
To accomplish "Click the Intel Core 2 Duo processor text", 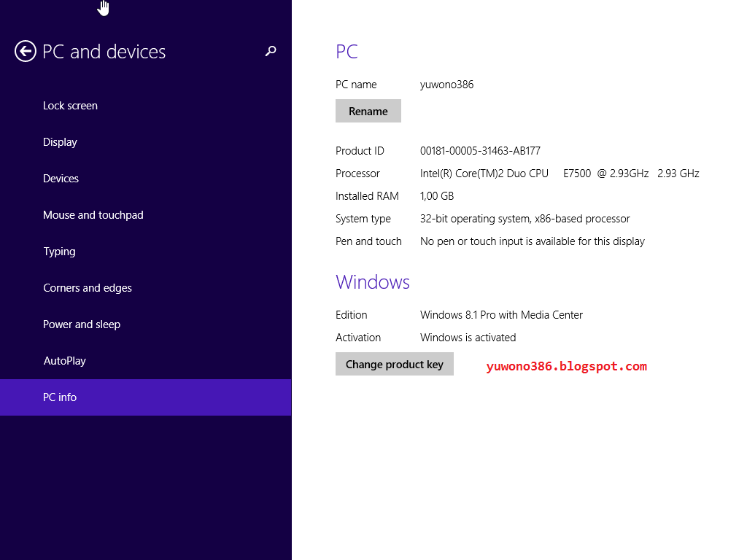I will click(560, 174).
